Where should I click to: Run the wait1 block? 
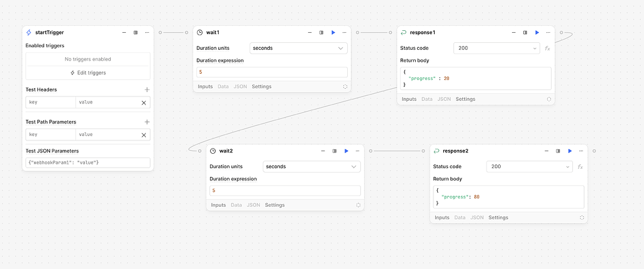[x=333, y=33]
